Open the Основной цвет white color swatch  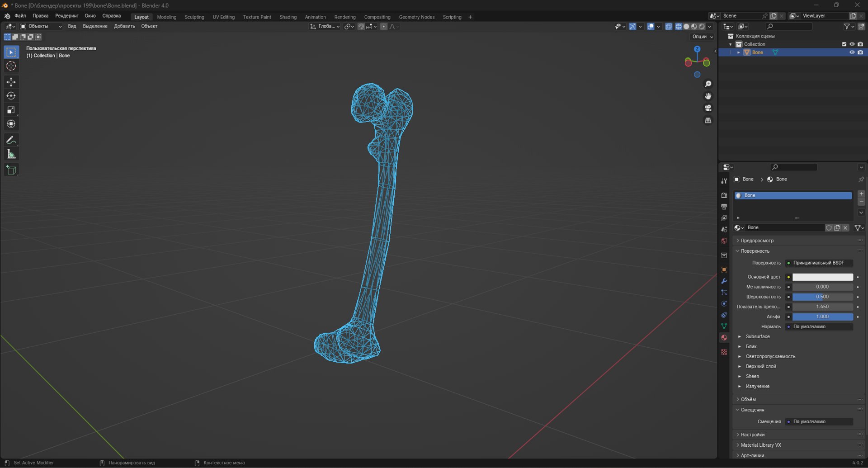822,277
